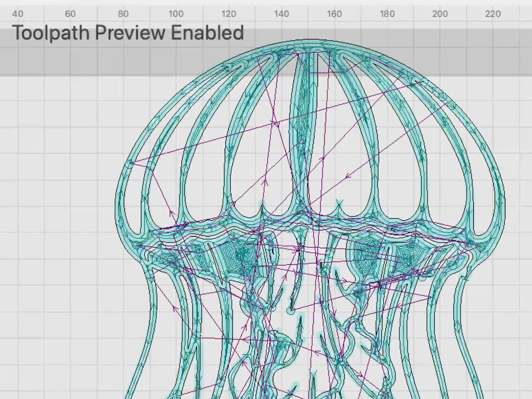Viewport: 532px width, 399px height.
Task: Click the ruler mark labeled 180
Action: tap(387, 14)
